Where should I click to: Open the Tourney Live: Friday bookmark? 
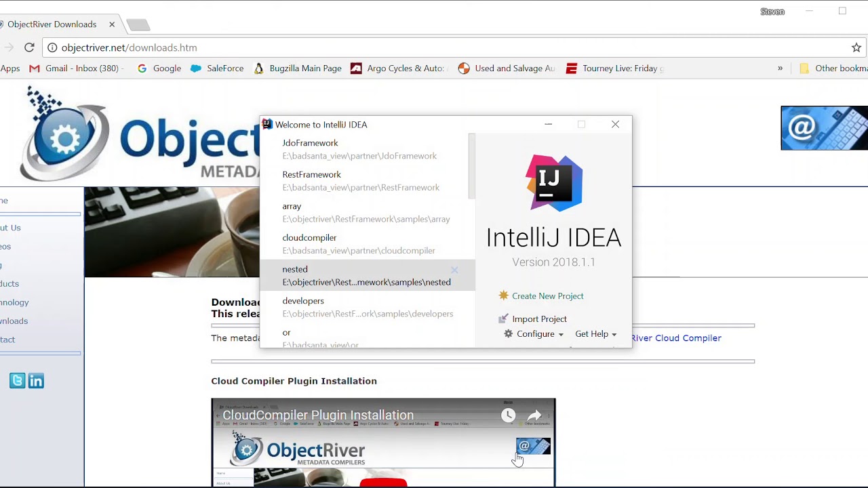pos(615,68)
